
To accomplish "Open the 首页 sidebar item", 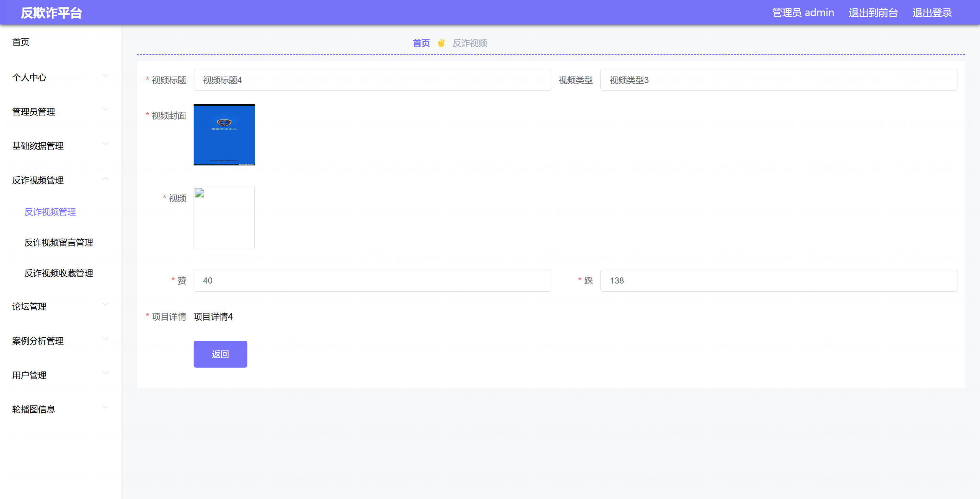I will pyautogui.click(x=21, y=42).
